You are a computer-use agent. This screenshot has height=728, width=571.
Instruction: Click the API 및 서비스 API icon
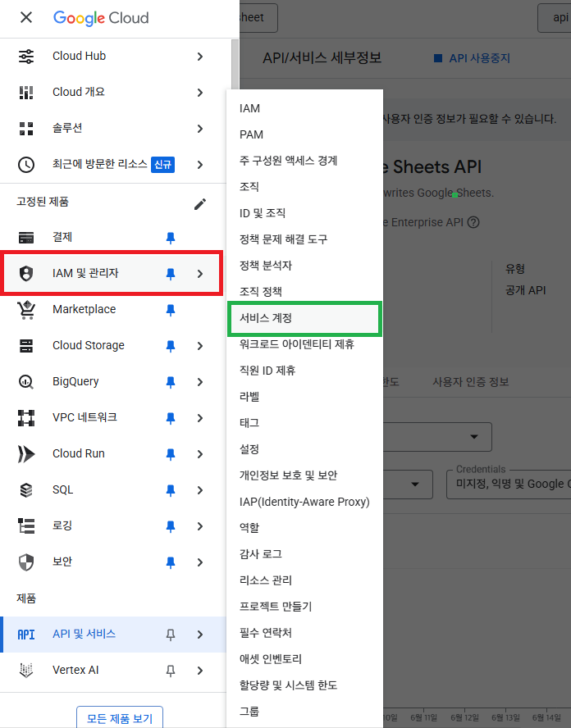pos(26,635)
